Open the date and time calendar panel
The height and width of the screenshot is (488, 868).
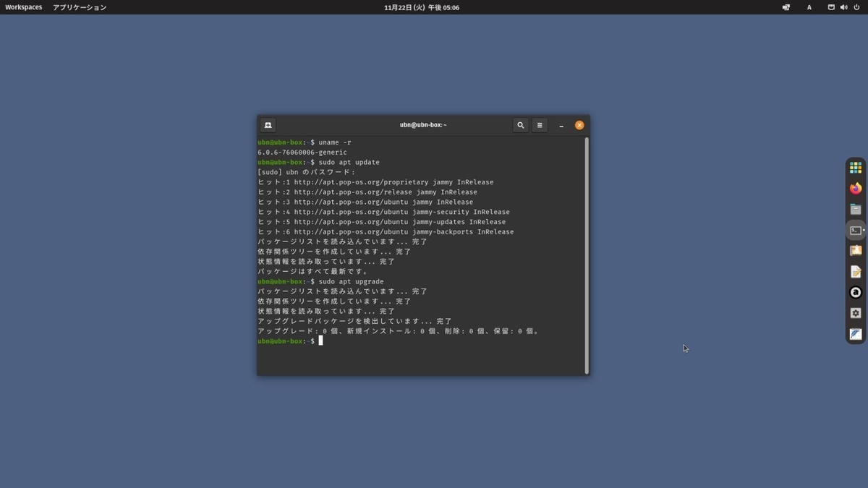[422, 7]
